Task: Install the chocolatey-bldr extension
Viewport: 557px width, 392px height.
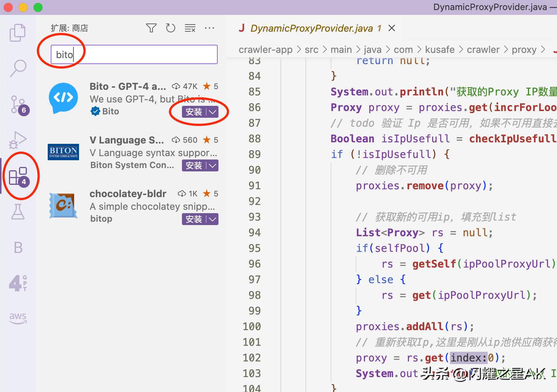Action: (x=193, y=219)
